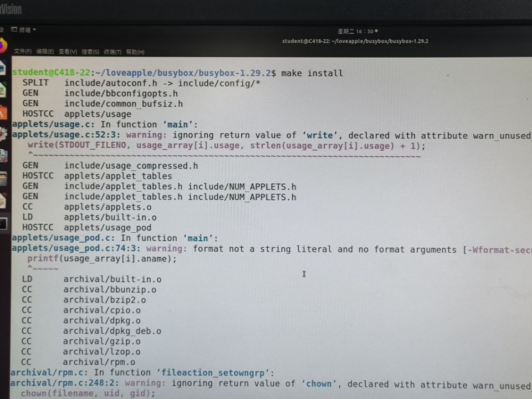This screenshot has width=532, height=399.
Task: Click the printf(usage_array[i].aname) code line
Action: [102, 259]
